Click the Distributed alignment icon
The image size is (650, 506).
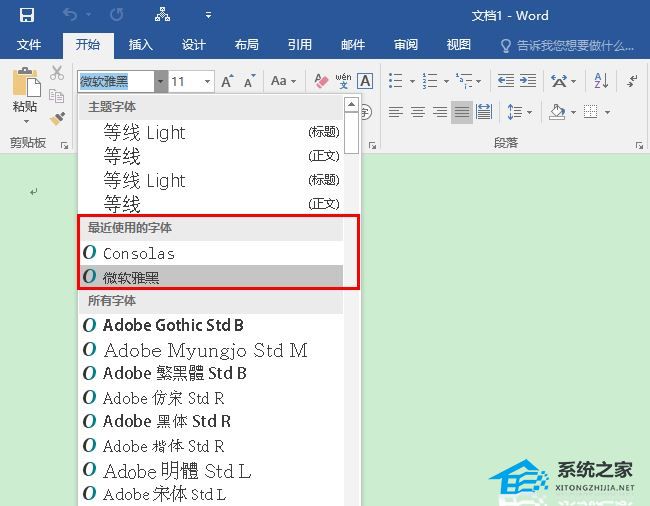tap(484, 112)
